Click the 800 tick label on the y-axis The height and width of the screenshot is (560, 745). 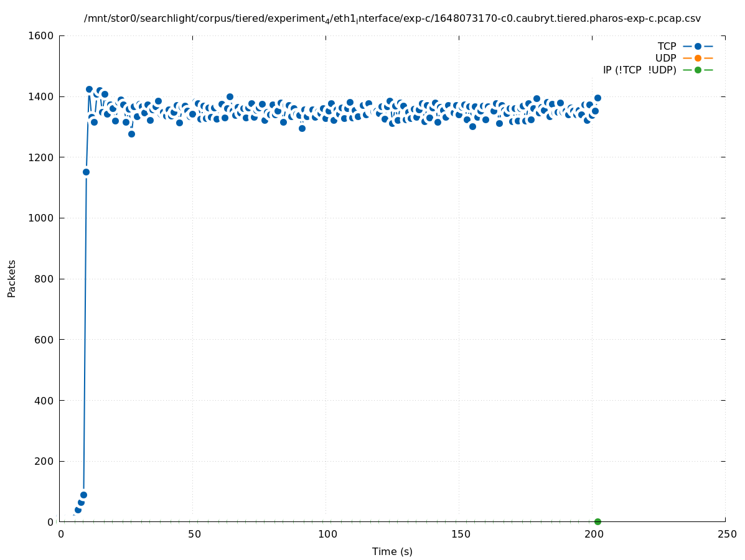tap(45, 279)
